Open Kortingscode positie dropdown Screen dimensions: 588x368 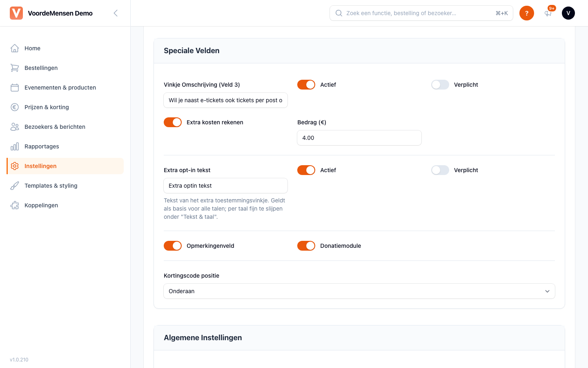tap(359, 291)
